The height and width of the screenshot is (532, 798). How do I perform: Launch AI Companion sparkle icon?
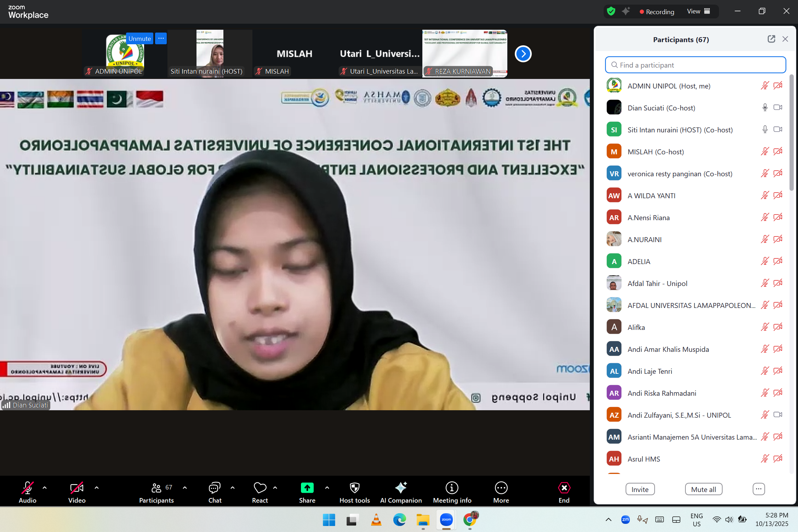401,488
